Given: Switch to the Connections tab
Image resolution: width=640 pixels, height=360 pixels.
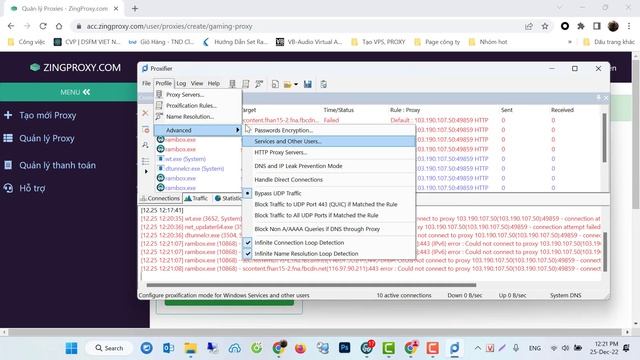Looking at the screenshot, I should [160, 198].
